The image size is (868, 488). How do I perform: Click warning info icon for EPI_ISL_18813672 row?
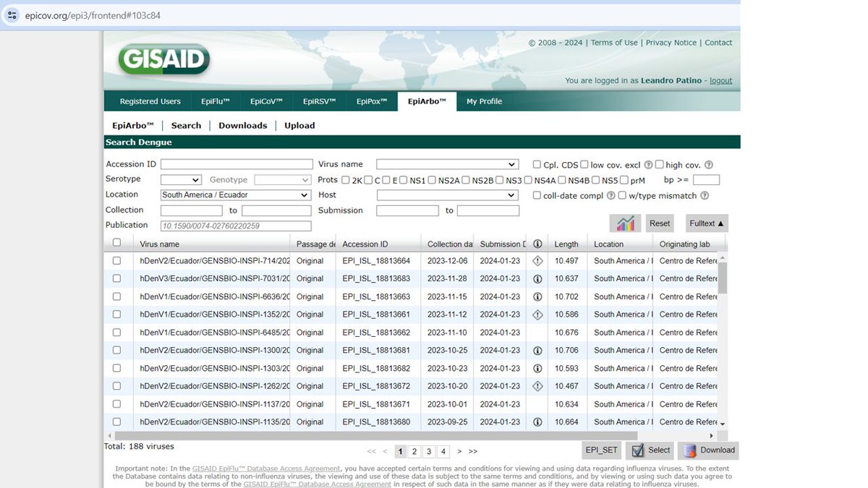537,386
